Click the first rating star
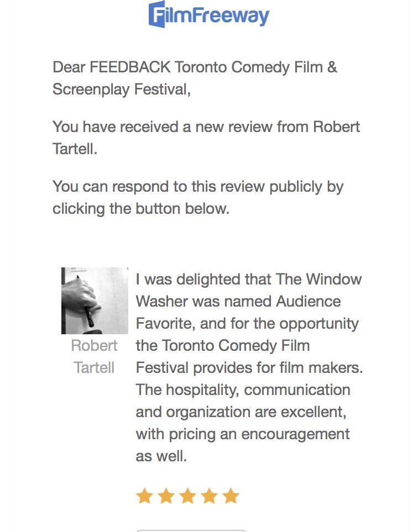The height and width of the screenshot is (532, 413). pyautogui.click(x=144, y=496)
